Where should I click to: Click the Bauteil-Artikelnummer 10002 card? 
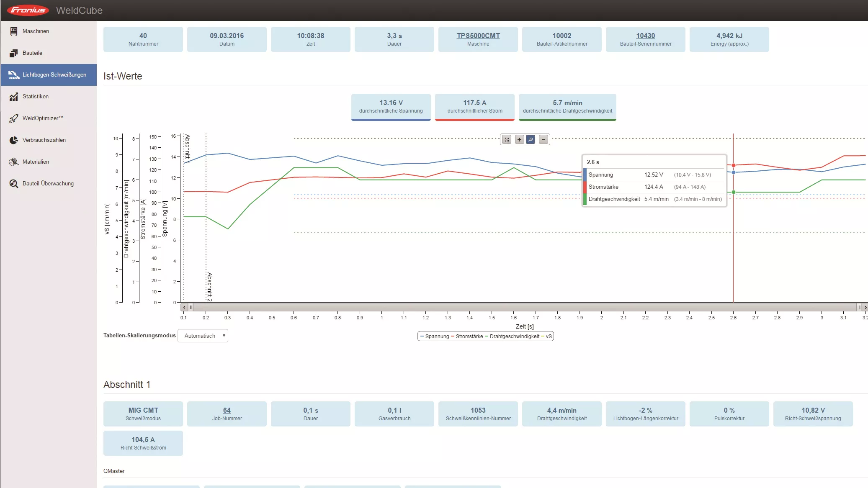562,39
